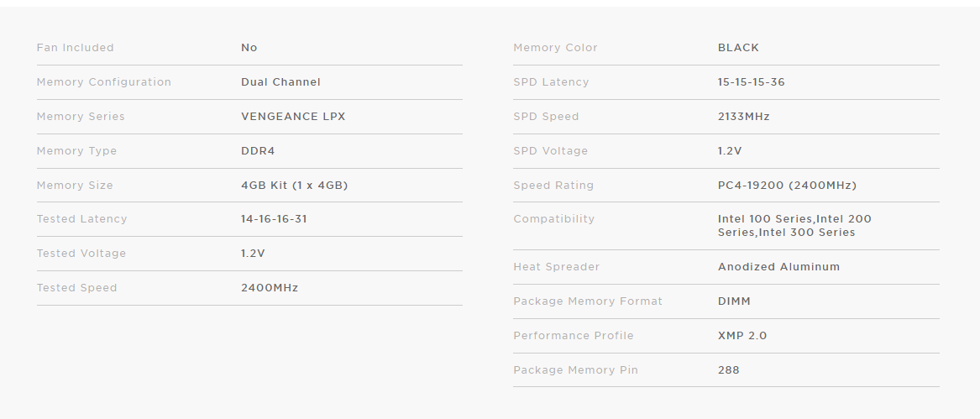Click the Anodized Aluminum heat spreader value
The image size is (980, 419).
point(778,266)
